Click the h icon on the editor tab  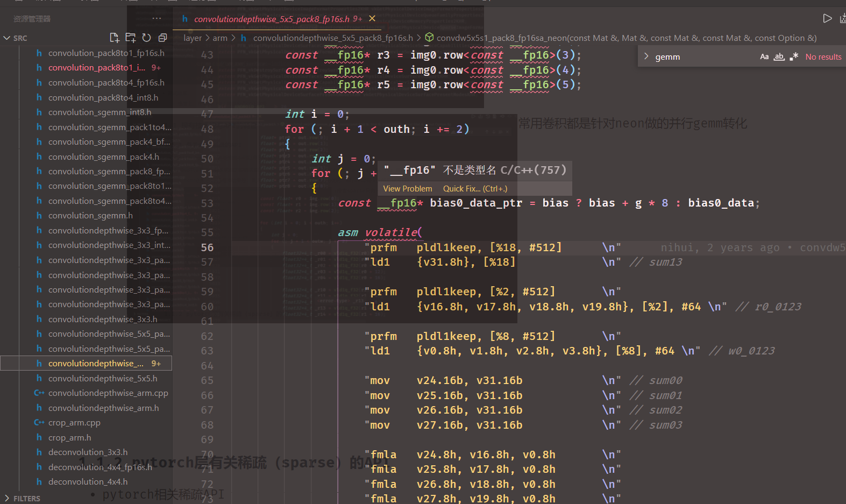click(x=184, y=19)
